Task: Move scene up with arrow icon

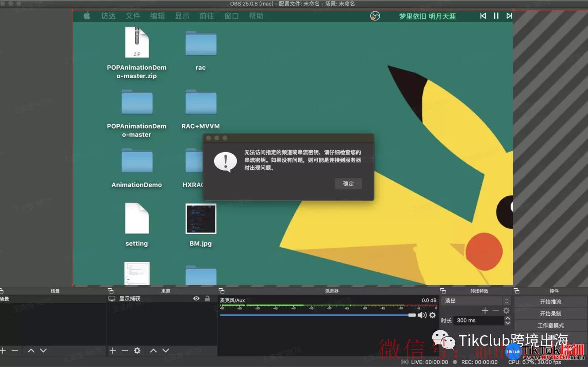Action: pyautogui.click(x=31, y=351)
